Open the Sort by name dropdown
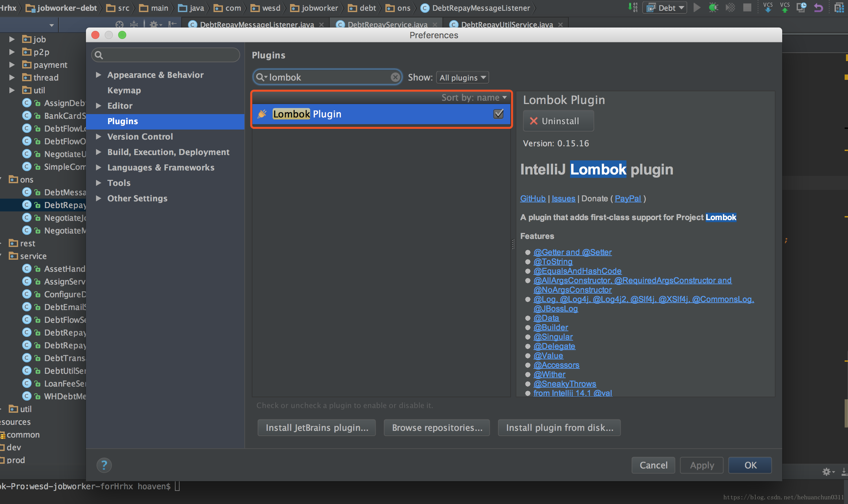848x504 pixels. click(x=474, y=97)
